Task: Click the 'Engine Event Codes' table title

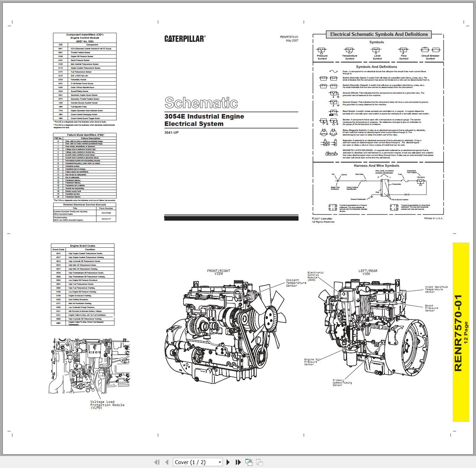Action: [x=82, y=246]
